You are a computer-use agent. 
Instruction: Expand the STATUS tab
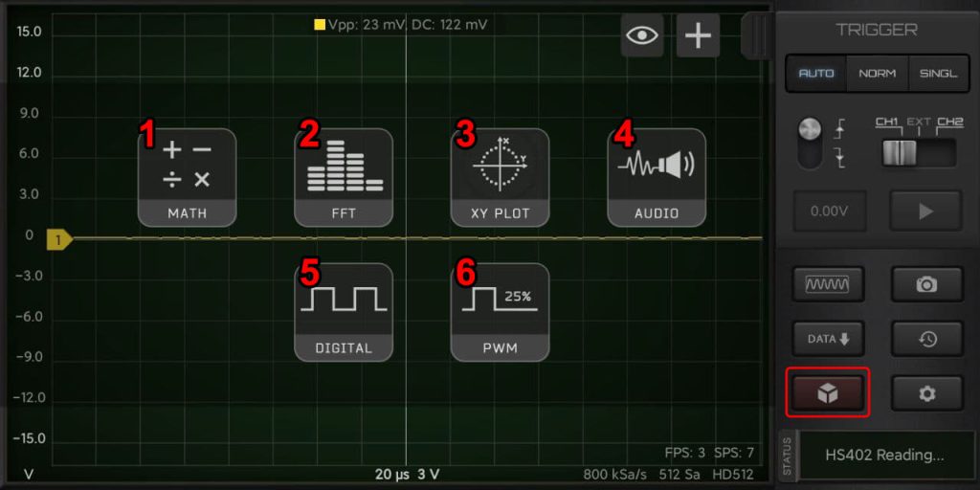(788, 455)
